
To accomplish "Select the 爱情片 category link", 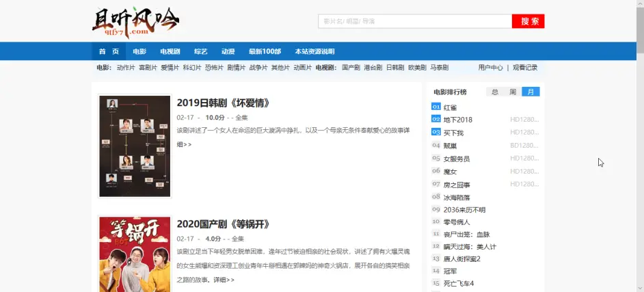I will pos(170,68).
